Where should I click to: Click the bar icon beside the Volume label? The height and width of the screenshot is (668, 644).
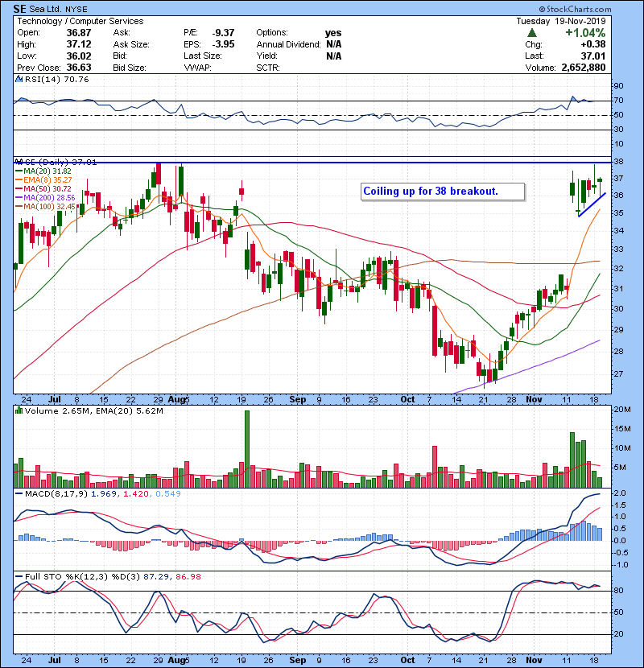(19, 410)
